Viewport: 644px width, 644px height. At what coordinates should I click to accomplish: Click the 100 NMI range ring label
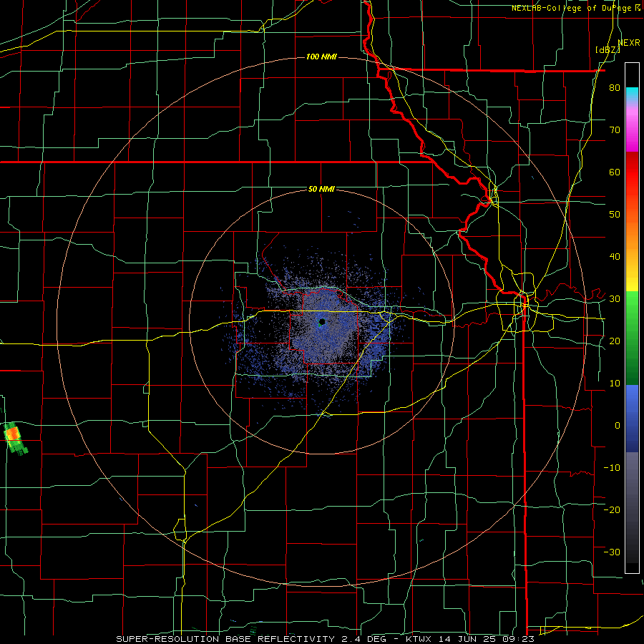point(321,57)
